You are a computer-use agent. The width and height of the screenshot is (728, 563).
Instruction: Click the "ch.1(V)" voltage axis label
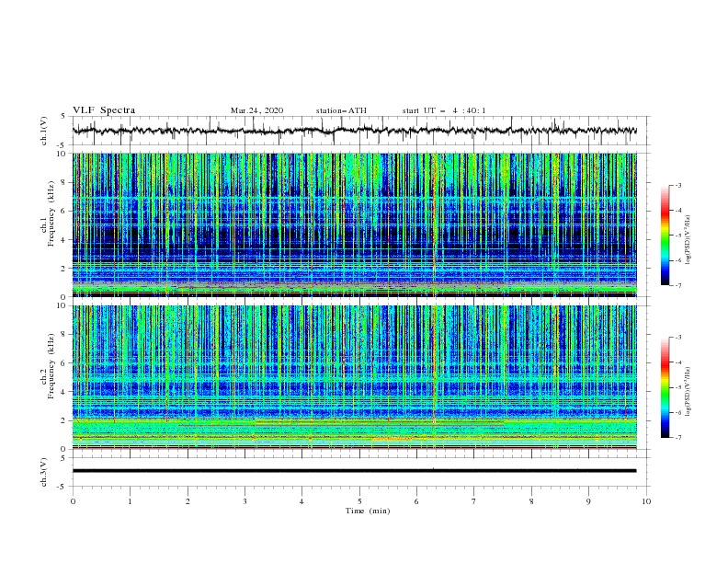pos(44,131)
